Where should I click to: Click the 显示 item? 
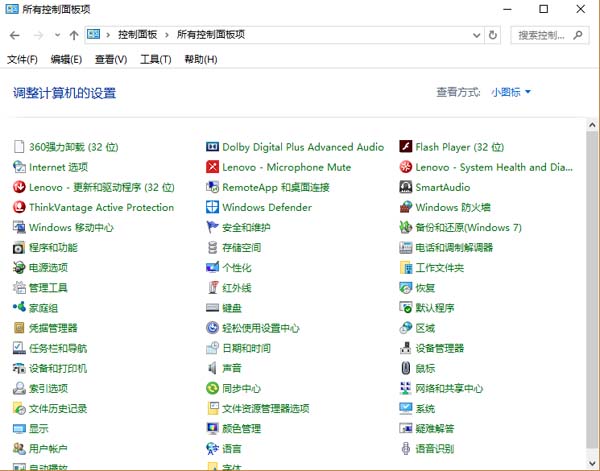click(31, 429)
